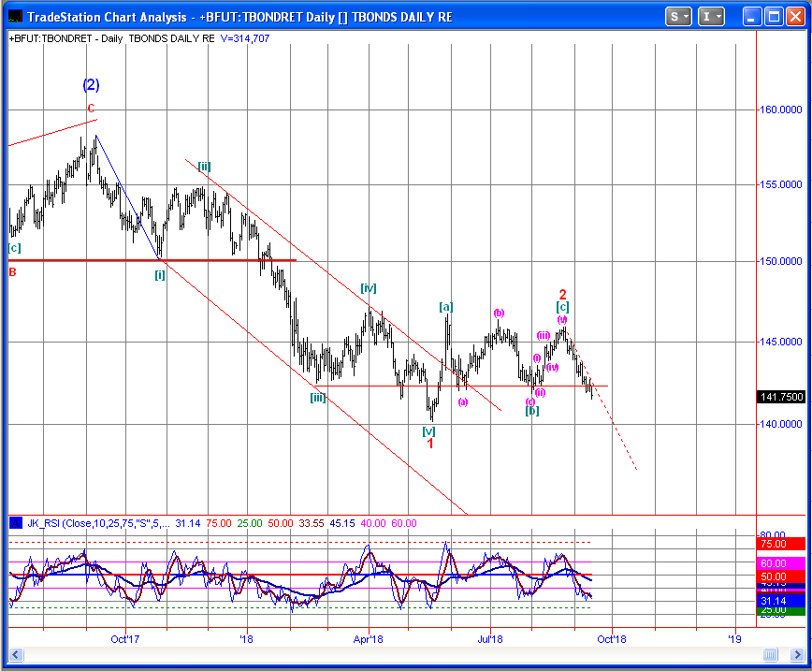The image size is (812, 671).
Task: Click the 145.0000 price axis label
Action: pos(780,342)
